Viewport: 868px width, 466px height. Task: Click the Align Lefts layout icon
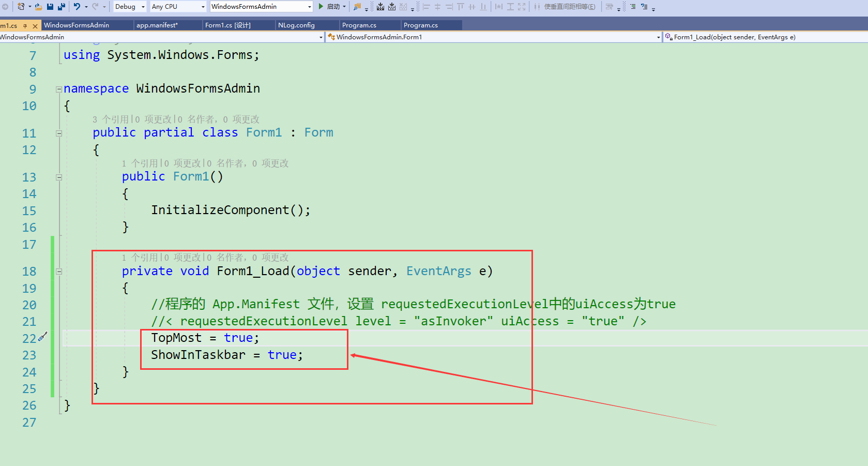click(427, 7)
